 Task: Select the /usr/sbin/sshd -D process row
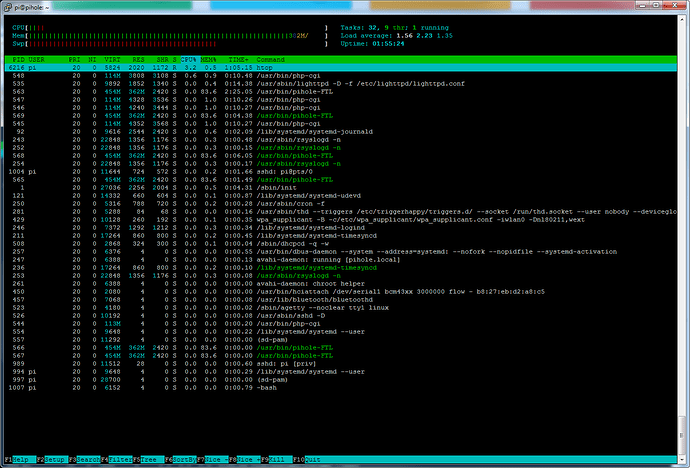tap(341, 316)
